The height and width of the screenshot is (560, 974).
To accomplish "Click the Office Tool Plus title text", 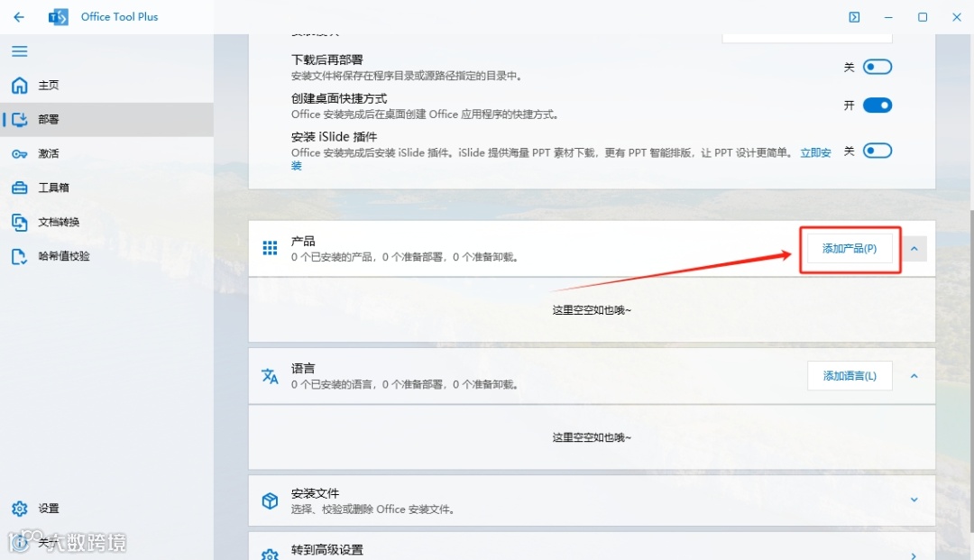I will (x=119, y=17).
